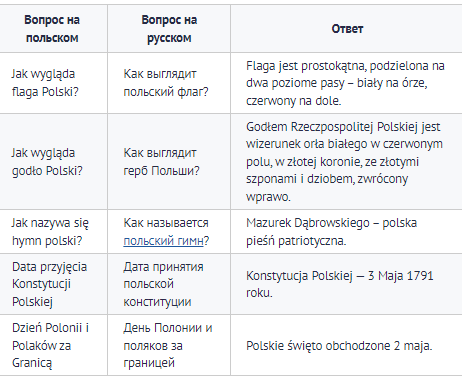Click the Как выглядит герб Польши cell
Image resolution: width=462 pixels, height=376 pixels.
click(169, 162)
